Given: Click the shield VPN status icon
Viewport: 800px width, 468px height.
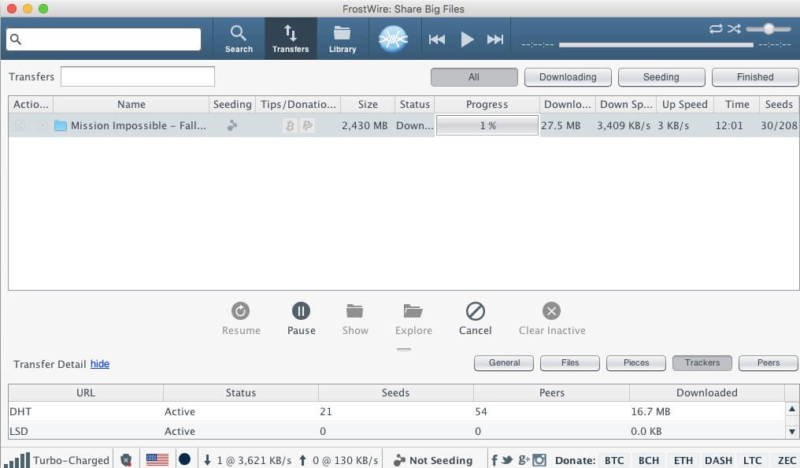Looking at the screenshot, I should pyautogui.click(x=126, y=460).
